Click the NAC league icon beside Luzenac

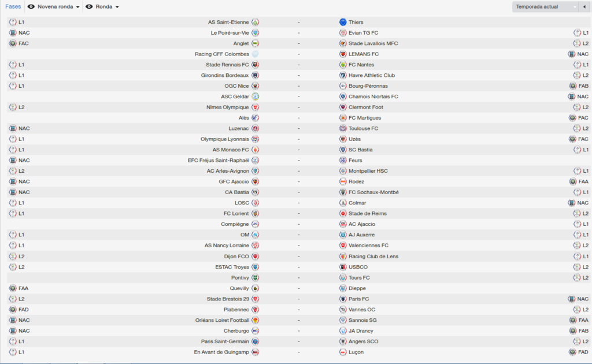[13, 129]
